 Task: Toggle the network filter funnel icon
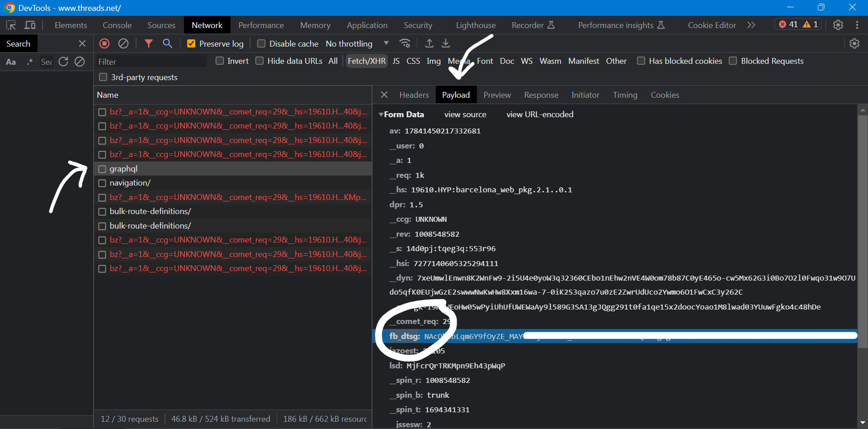click(149, 43)
